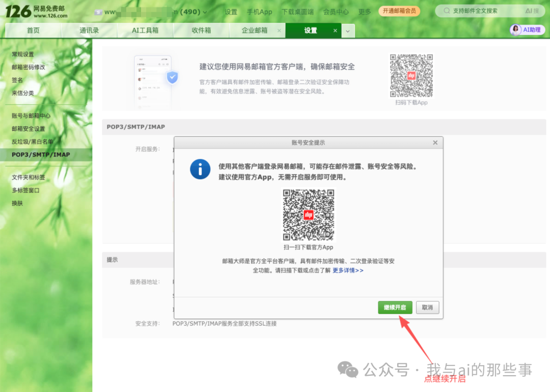Close the 企业邮箱 tab
This screenshot has width=550, height=392.
(279, 31)
